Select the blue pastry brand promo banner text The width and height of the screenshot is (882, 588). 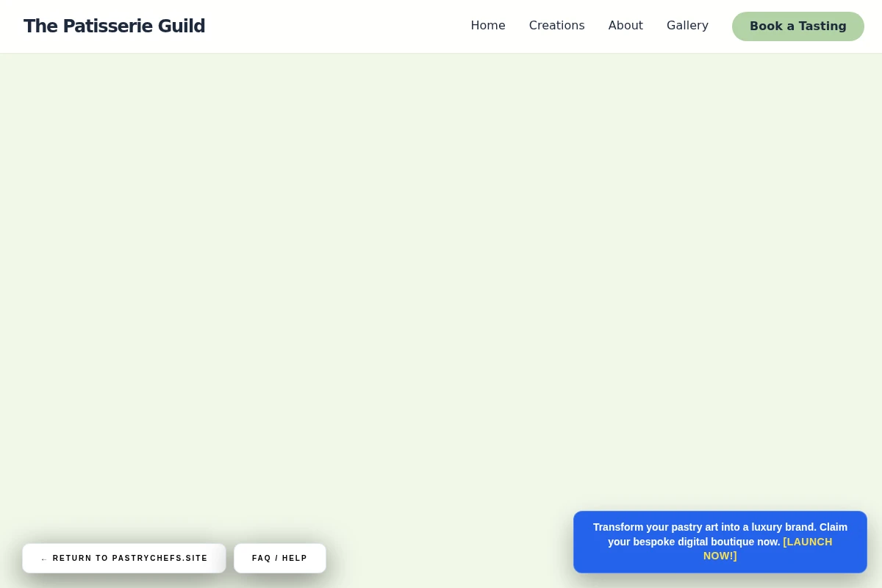[720, 542]
